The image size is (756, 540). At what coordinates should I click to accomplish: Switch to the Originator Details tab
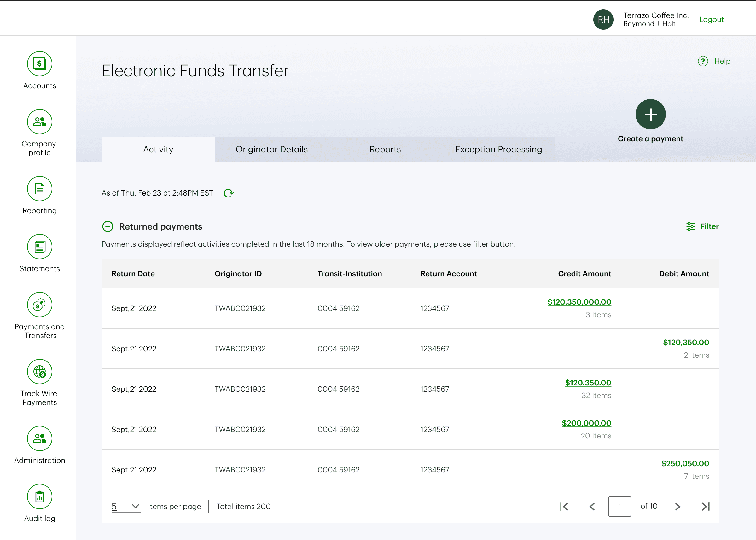pos(271,150)
